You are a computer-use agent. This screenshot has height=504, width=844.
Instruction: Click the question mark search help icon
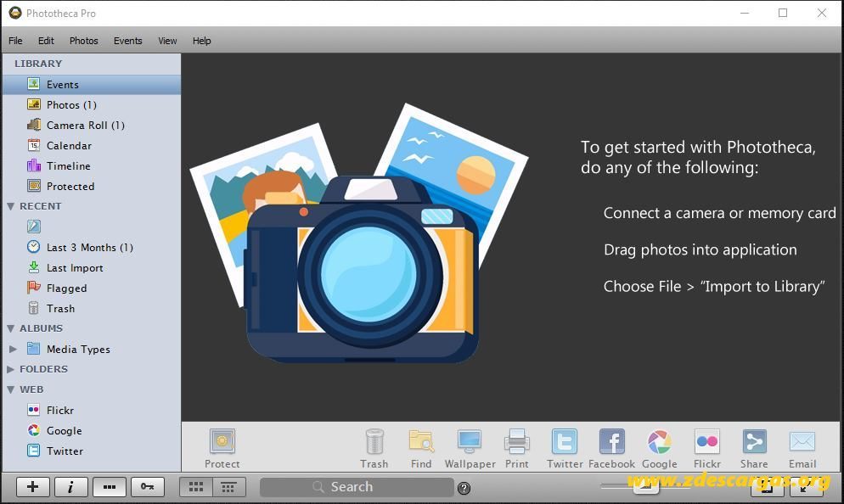coord(464,488)
